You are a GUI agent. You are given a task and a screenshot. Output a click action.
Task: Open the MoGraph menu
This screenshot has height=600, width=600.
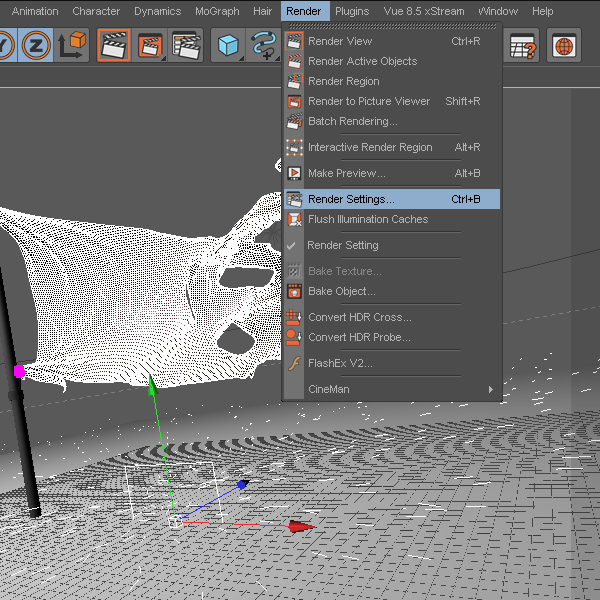coord(217,11)
